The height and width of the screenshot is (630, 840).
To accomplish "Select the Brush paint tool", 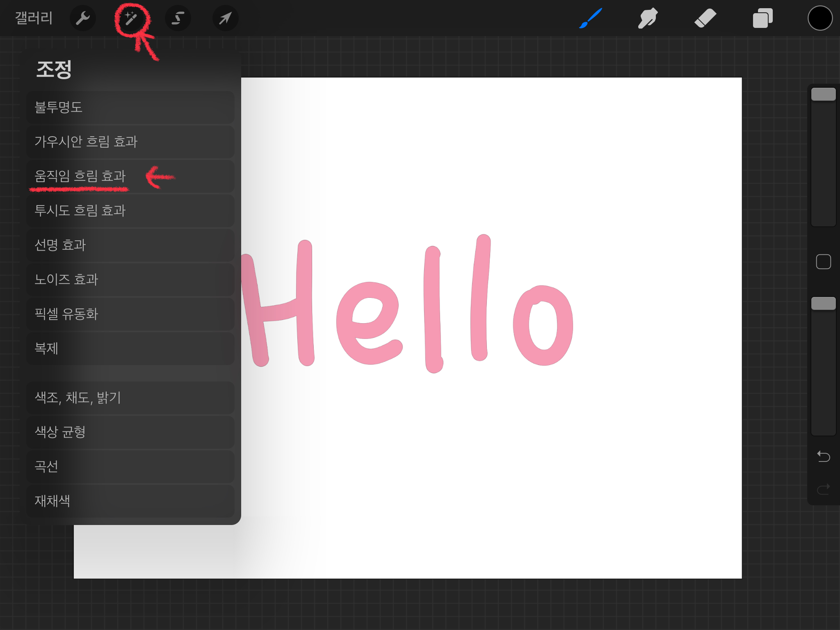I will 591,18.
